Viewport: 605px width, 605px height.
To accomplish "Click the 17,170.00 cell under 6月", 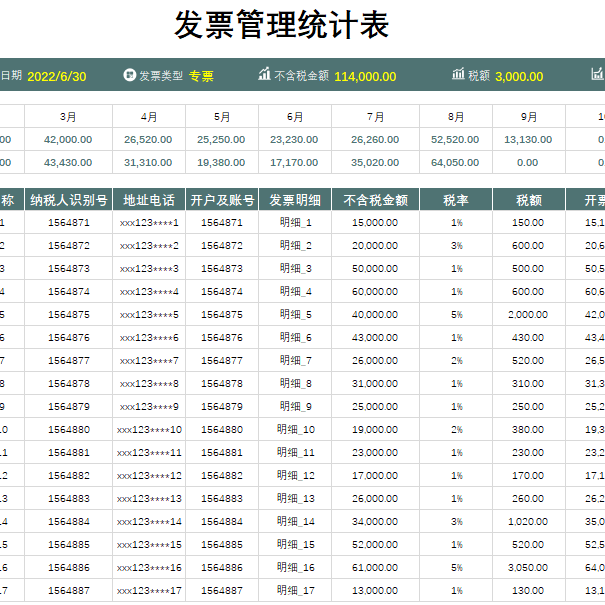I will coord(295,162).
